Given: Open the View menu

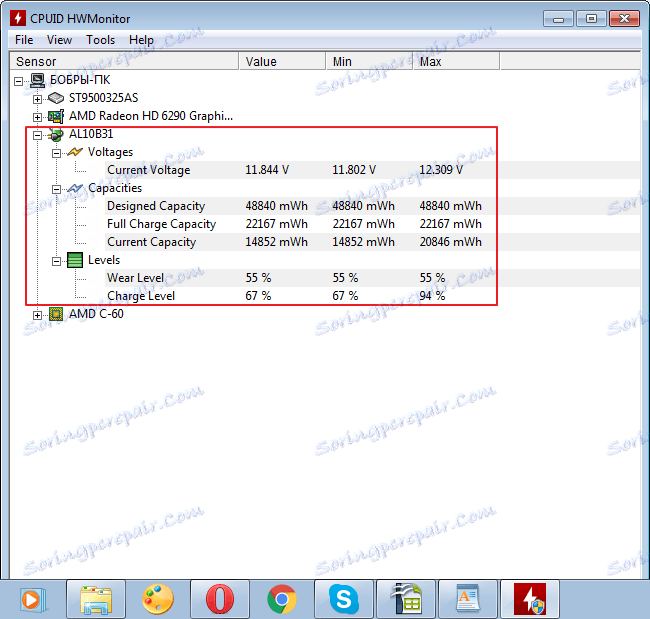Looking at the screenshot, I should click(59, 40).
